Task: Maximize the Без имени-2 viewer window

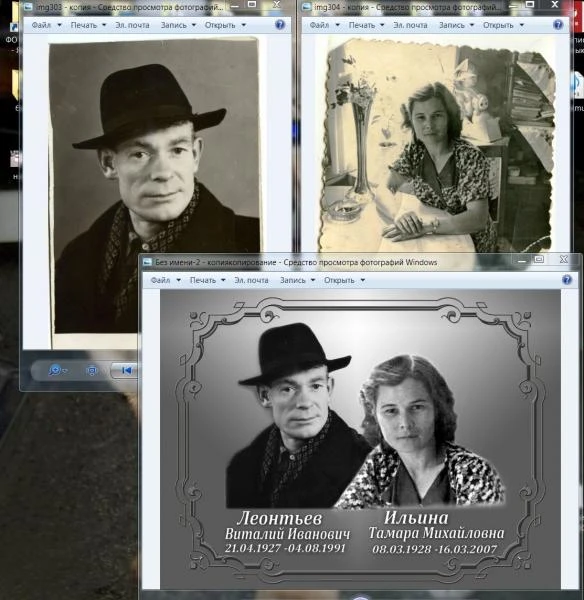Action: (539, 259)
